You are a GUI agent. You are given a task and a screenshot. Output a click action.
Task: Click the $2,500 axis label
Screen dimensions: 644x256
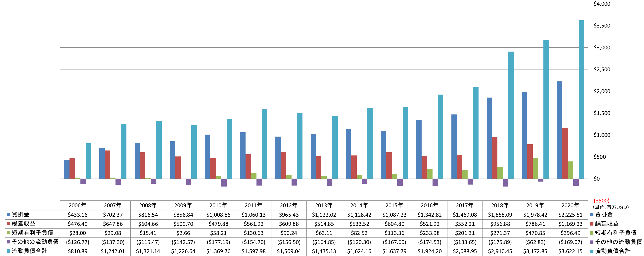tap(602, 69)
